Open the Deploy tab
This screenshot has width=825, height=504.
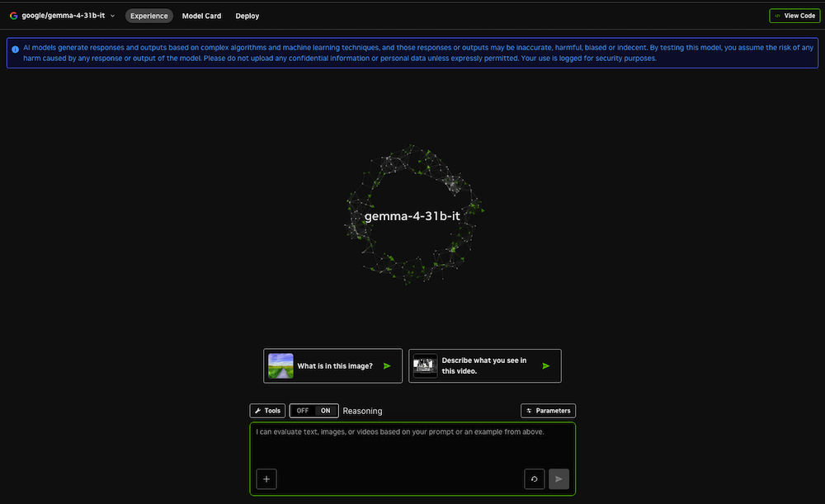[247, 16]
